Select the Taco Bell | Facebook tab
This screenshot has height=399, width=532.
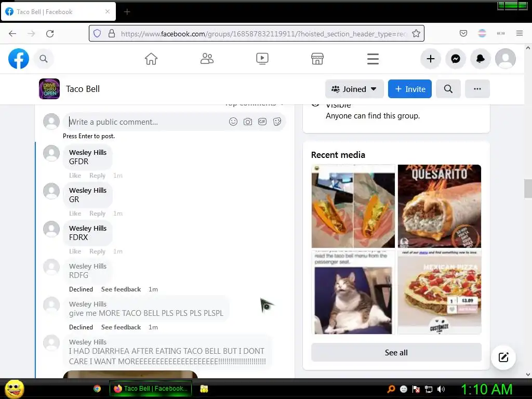pos(58,12)
